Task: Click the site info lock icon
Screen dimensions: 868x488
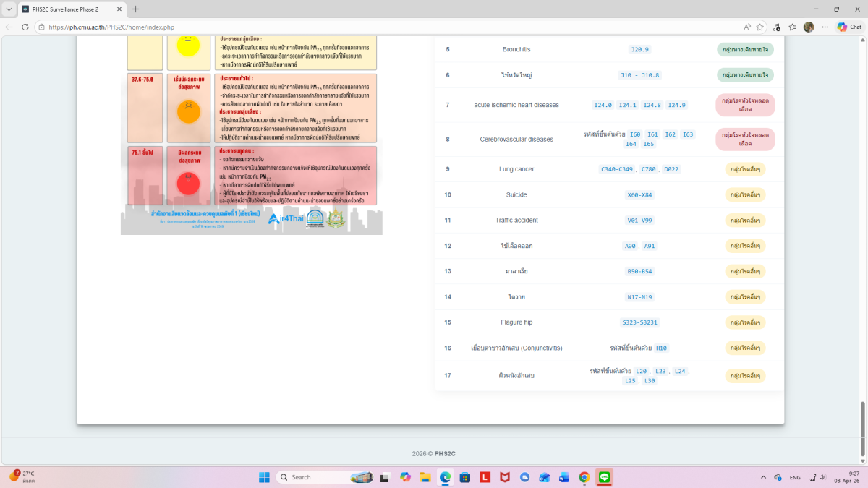Action: coord(42,27)
